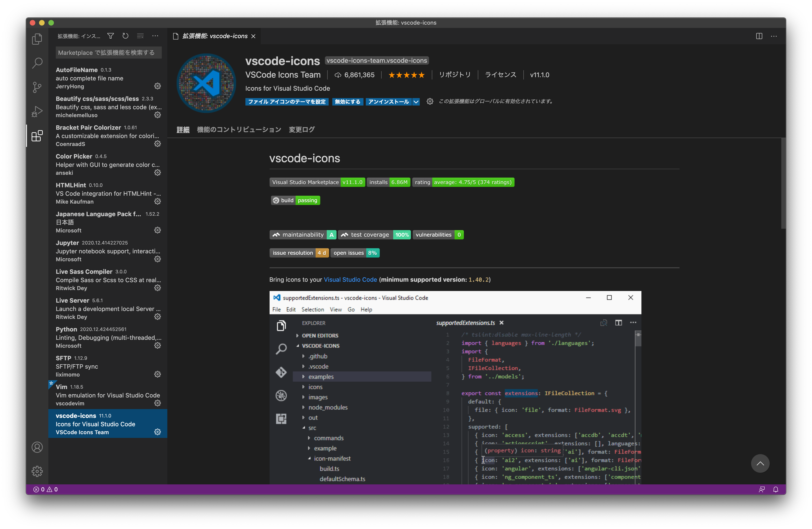Filter extensions with the funnel icon
812x529 pixels.
(x=111, y=36)
